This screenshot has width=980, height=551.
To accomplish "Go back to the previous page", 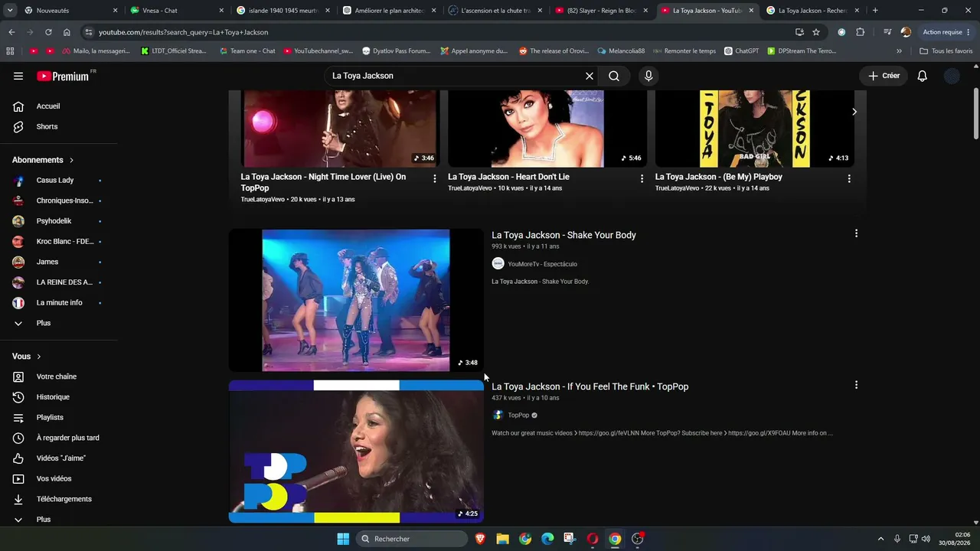I will pyautogui.click(x=11, y=32).
